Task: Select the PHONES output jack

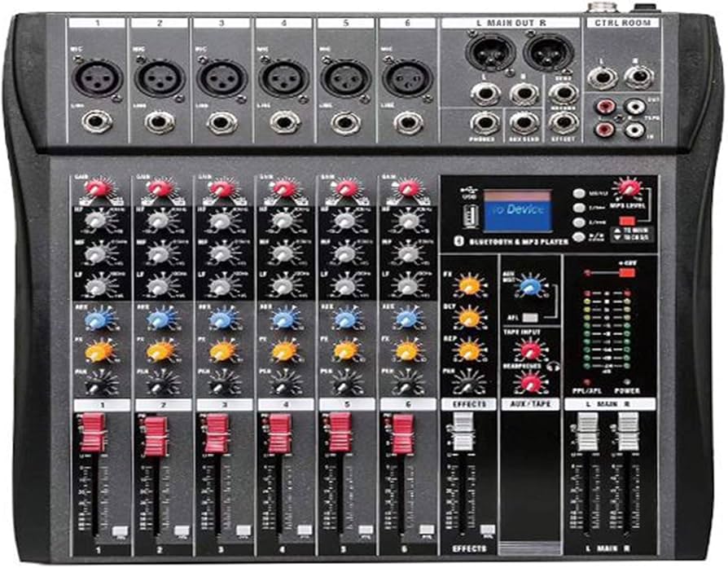Action: 485,123
